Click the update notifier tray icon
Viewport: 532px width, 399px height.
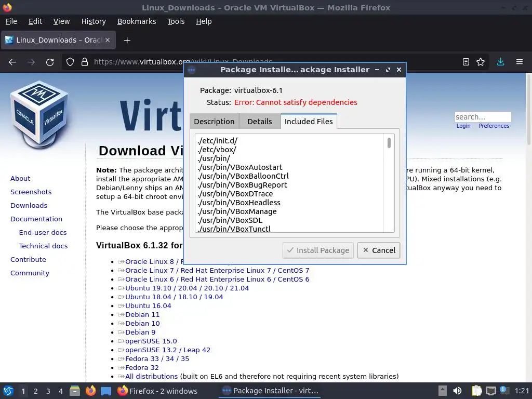504,390
